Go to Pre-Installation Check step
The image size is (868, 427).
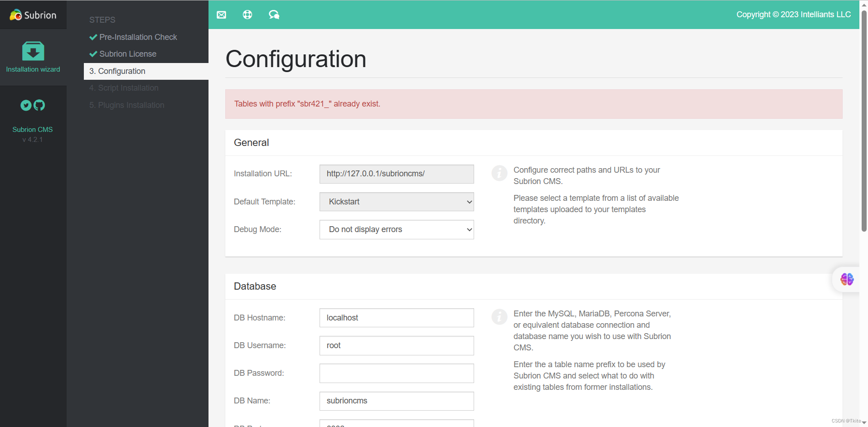coord(138,37)
